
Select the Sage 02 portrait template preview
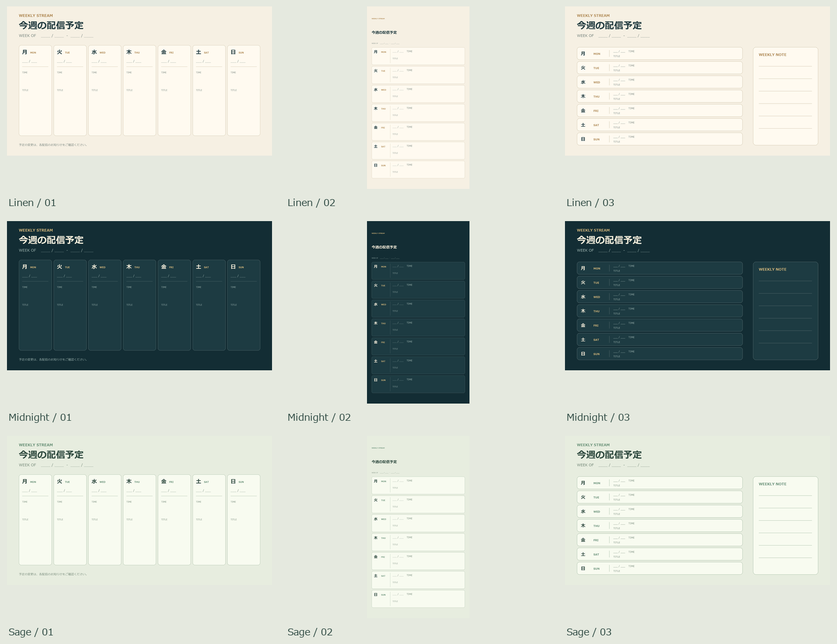pos(418,527)
